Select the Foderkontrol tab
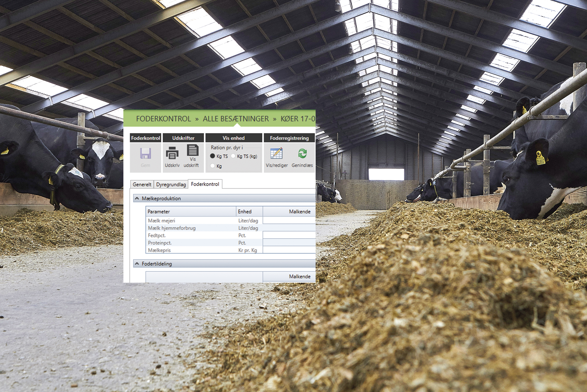 pos(205,184)
